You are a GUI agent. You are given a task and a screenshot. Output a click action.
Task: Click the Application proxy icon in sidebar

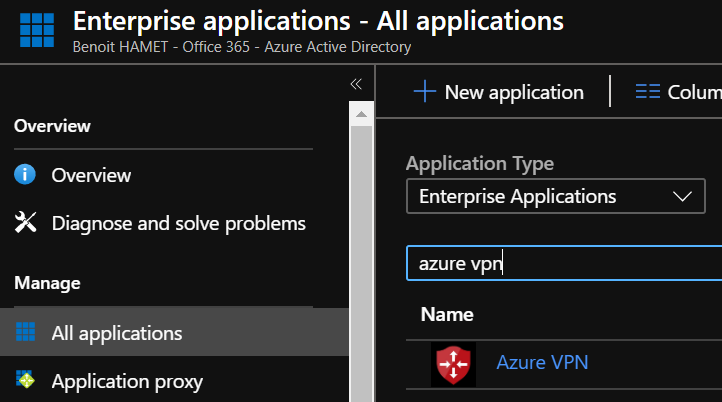pyautogui.click(x=26, y=381)
